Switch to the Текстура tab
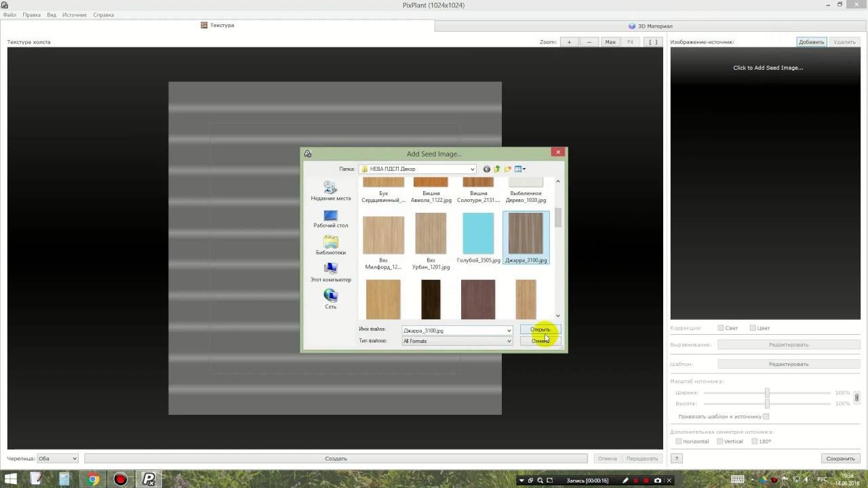 click(x=217, y=25)
